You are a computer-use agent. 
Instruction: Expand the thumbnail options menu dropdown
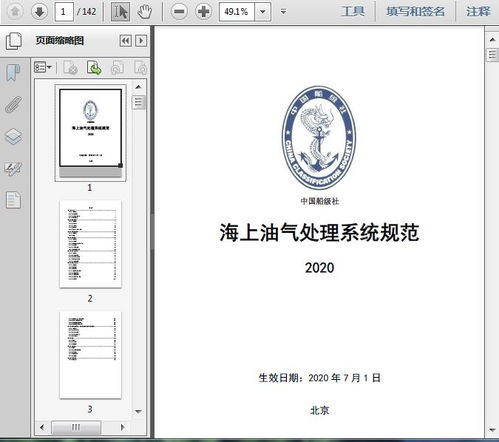[43, 67]
